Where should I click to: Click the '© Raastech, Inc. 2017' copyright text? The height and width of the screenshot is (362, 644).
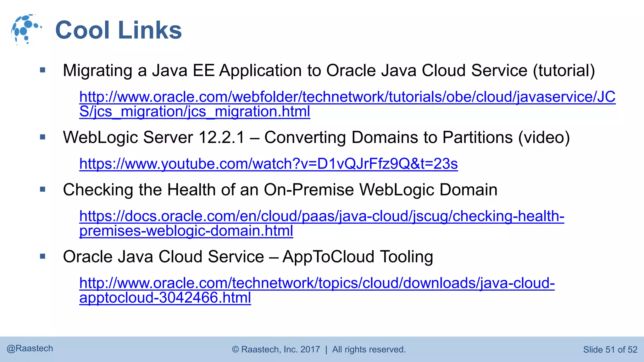(x=319, y=349)
